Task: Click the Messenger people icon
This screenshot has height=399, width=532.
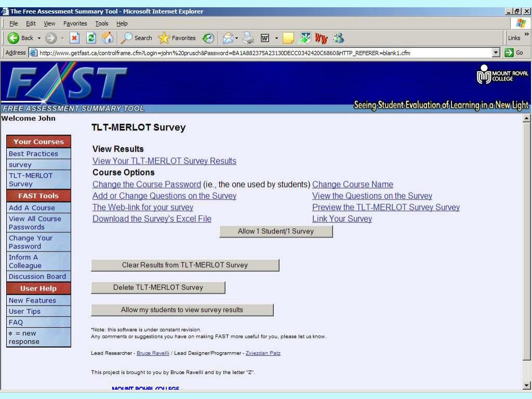Action: (338, 38)
